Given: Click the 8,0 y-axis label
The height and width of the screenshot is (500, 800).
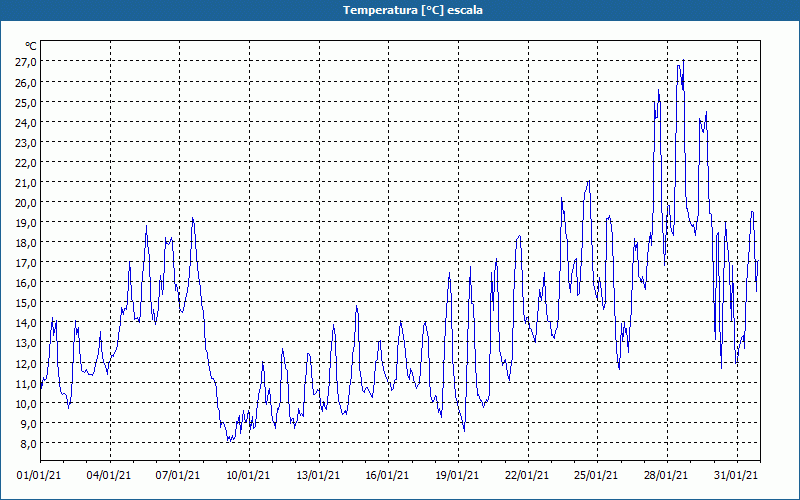Looking at the screenshot, I should [x=28, y=443].
